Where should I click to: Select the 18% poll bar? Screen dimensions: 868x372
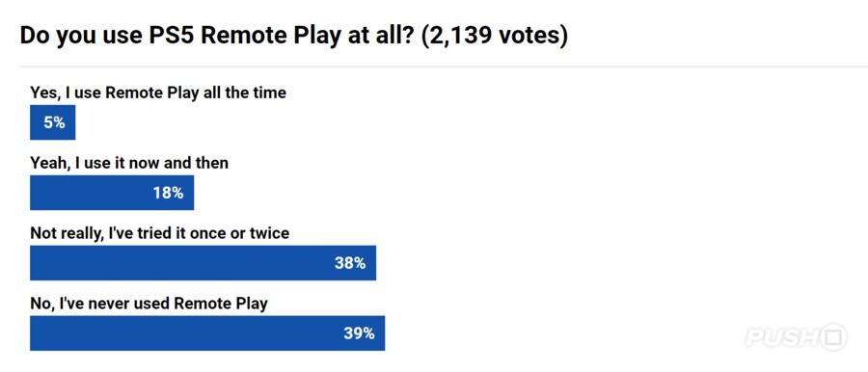(112, 193)
